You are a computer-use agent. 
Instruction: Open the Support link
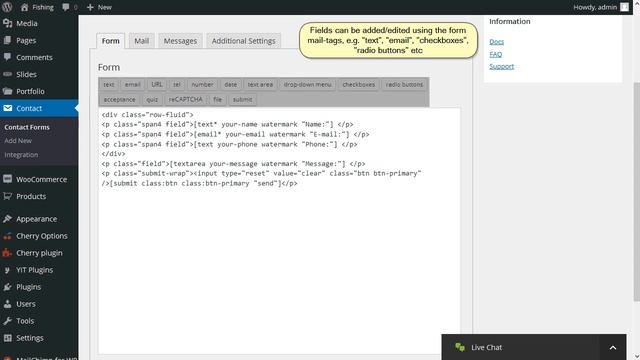502,66
